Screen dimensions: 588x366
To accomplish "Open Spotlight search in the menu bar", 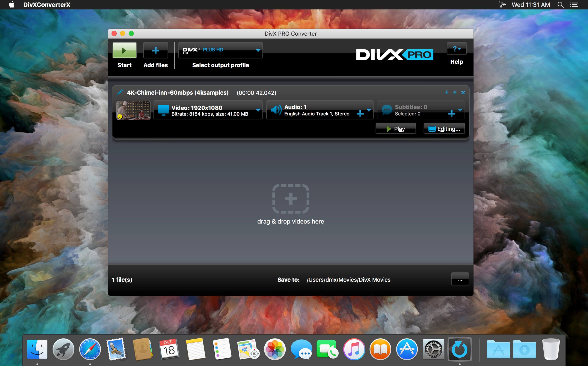I will 560,5.
